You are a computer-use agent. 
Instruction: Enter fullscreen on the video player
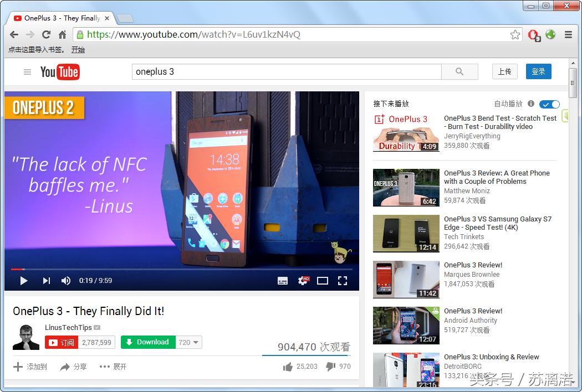(x=343, y=281)
